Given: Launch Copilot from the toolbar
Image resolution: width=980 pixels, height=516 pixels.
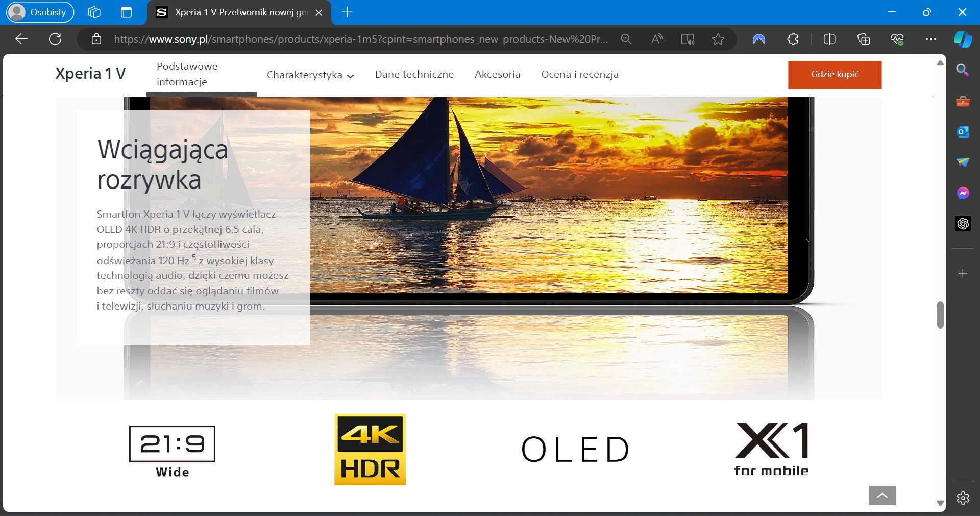Looking at the screenshot, I should pyautogui.click(x=963, y=39).
